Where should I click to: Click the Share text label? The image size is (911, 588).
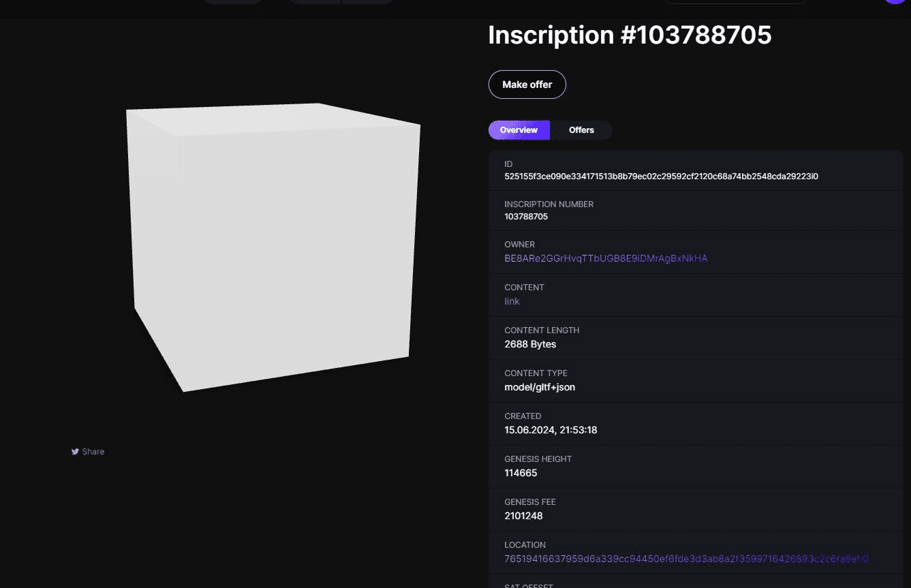[93, 452]
